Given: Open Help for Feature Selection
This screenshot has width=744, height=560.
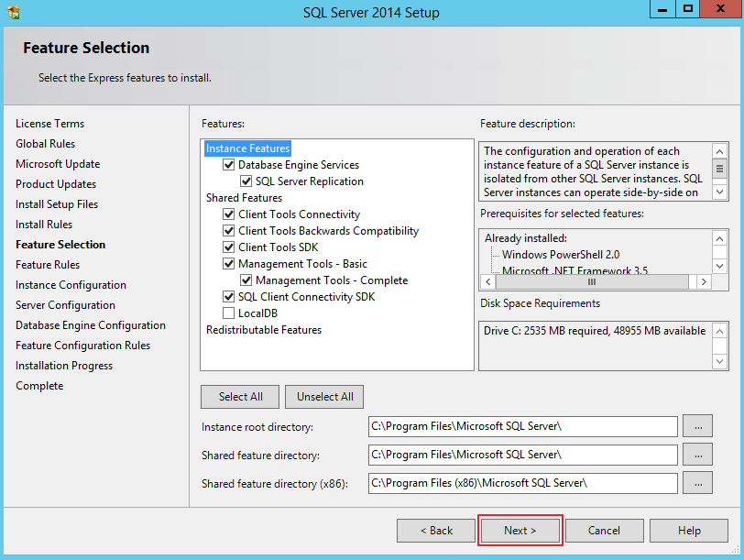Looking at the screenshot, I should coord(688,531).
